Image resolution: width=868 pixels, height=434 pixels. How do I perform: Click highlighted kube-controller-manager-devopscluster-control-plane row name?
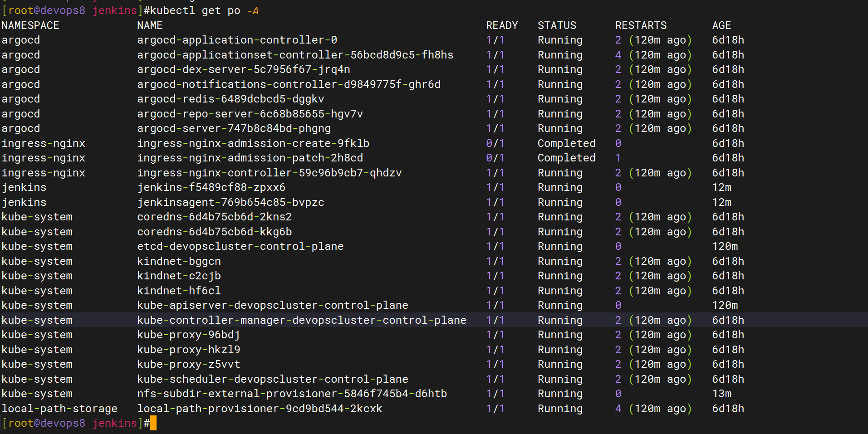point(301,320)
